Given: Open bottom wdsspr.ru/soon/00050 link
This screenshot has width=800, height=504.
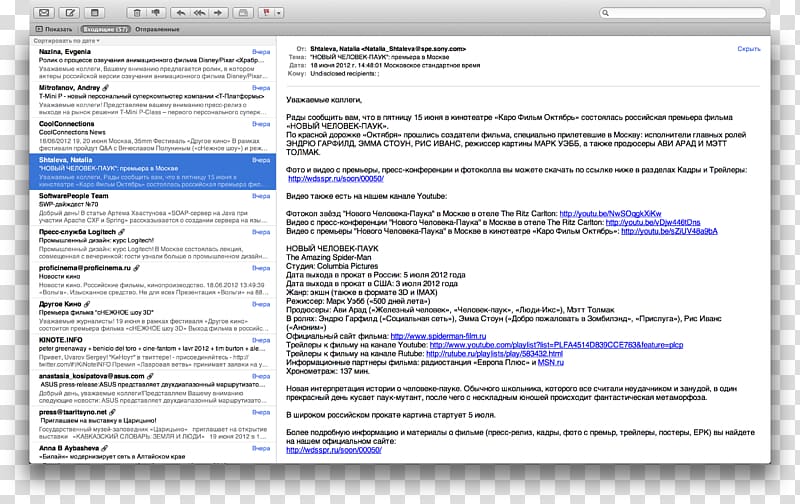Looking at the screenshot, I should coord(334,450).
